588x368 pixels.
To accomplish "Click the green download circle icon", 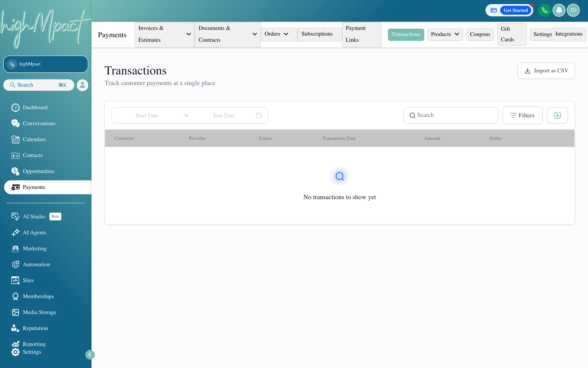I will (557, 115).
